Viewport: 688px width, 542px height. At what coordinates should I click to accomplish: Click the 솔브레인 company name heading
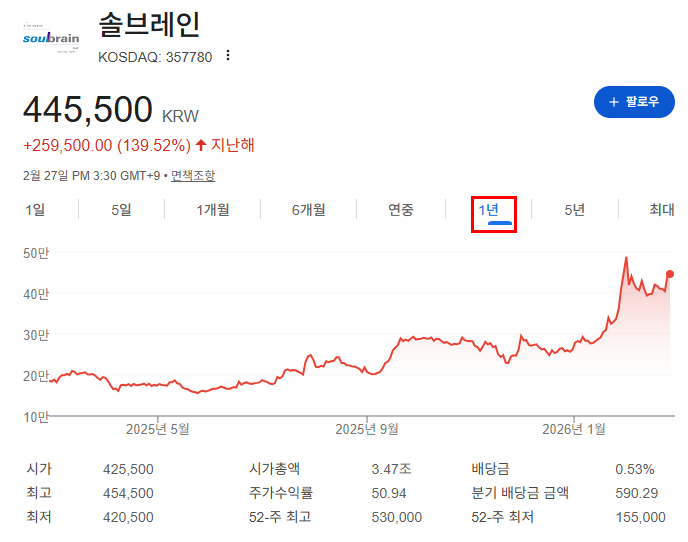(x=149, y=25)
